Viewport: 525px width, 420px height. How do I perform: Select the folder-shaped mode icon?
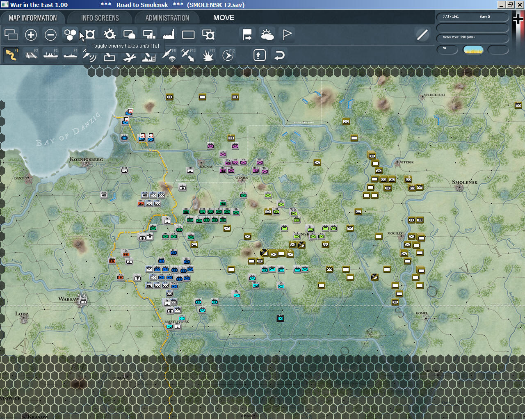[x=110, y=57]
